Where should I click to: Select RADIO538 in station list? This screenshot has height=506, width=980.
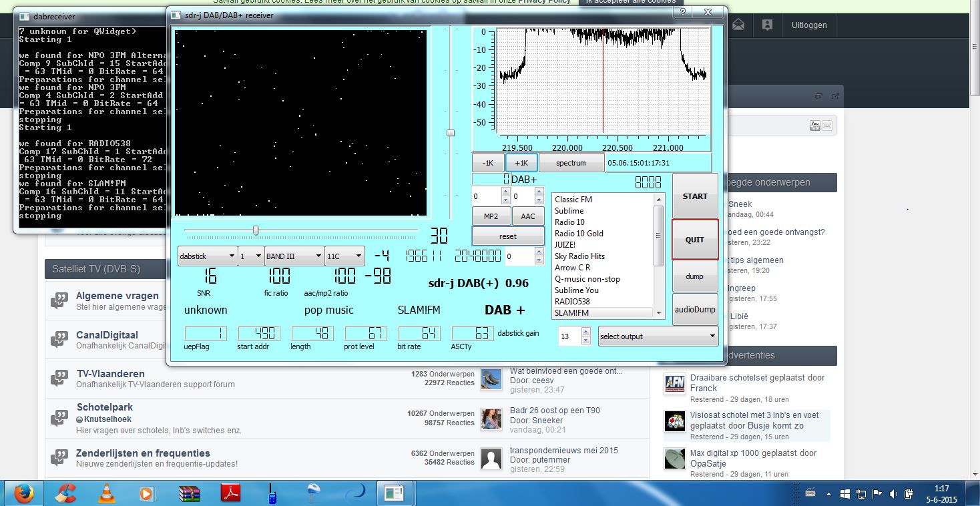pos(572,301)
